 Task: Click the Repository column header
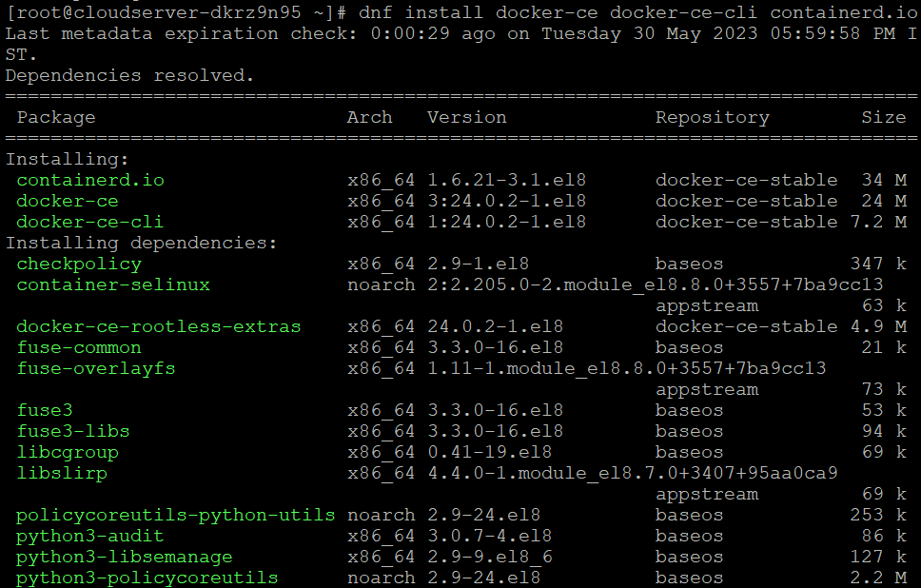tap(713, 117)
